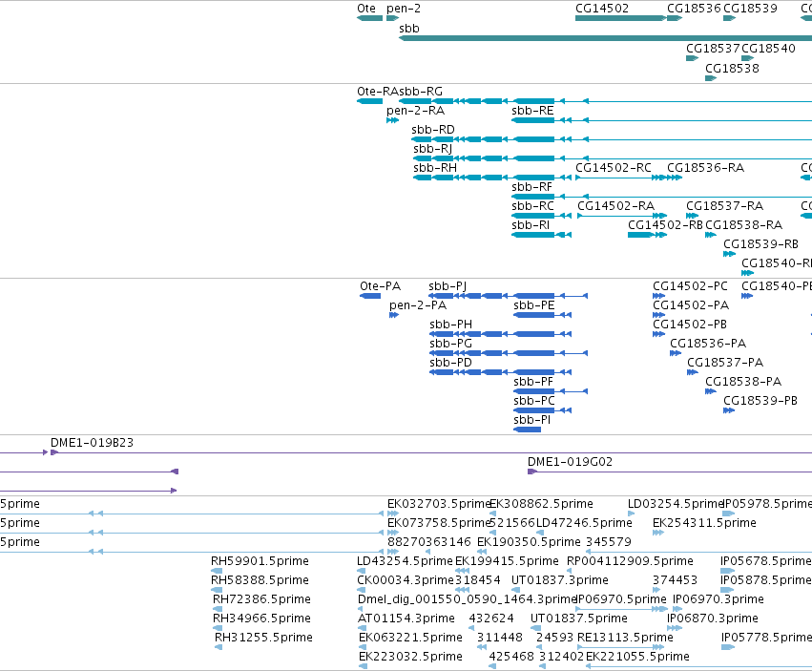Select the CG18539 gene label
Viewport: 812px width, 671px height.
(x=750, y=9)
